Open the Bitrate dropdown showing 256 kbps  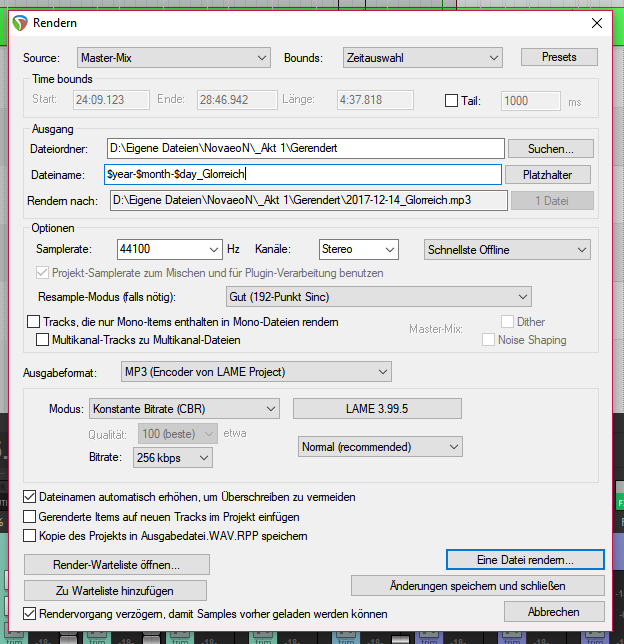click(x=173, y=458)
